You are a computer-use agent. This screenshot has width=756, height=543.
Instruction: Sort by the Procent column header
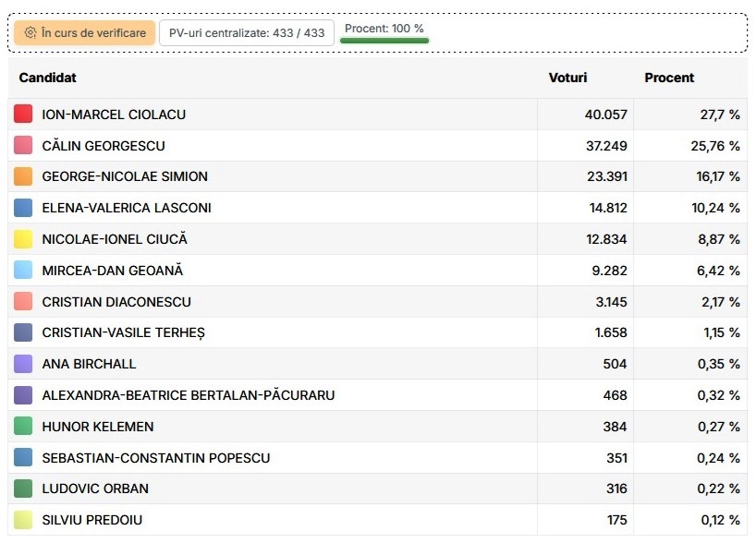coord(669,78)
